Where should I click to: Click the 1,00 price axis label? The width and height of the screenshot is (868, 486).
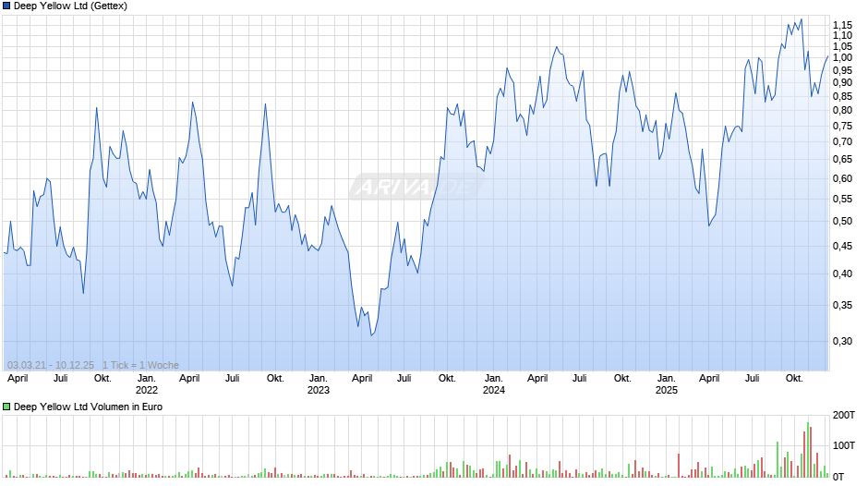842,57
